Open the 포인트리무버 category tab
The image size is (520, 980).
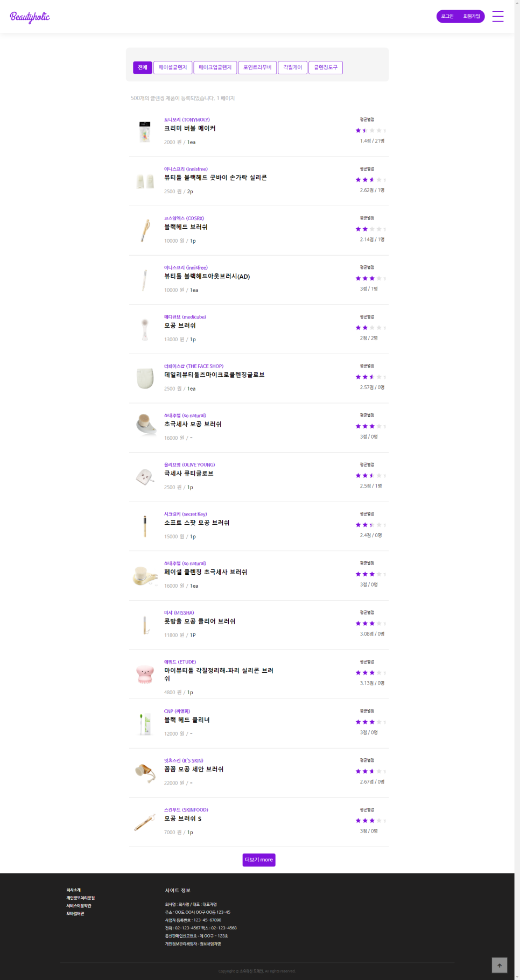pos(257,67)
